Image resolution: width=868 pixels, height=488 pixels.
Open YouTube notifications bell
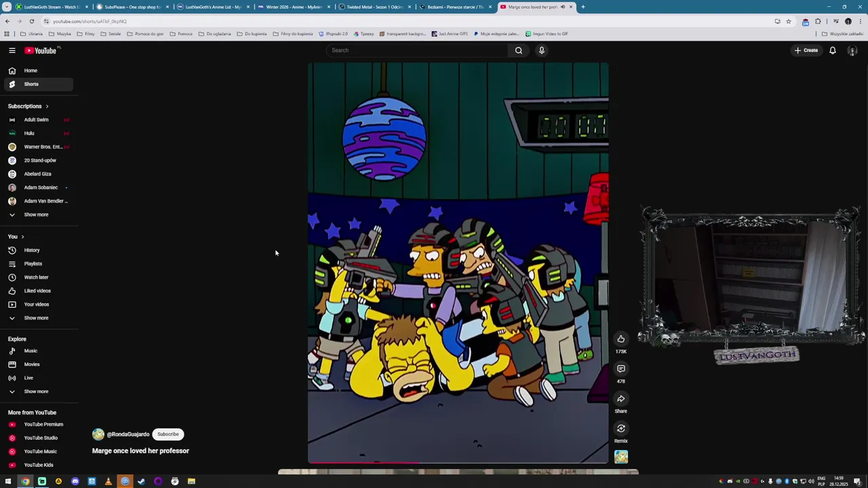(x=832, y=50)
